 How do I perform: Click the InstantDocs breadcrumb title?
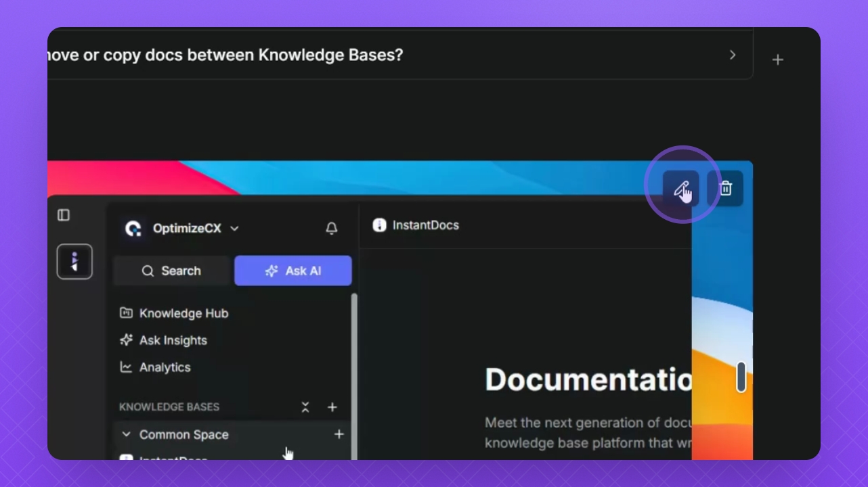click(x=426, y=225)
